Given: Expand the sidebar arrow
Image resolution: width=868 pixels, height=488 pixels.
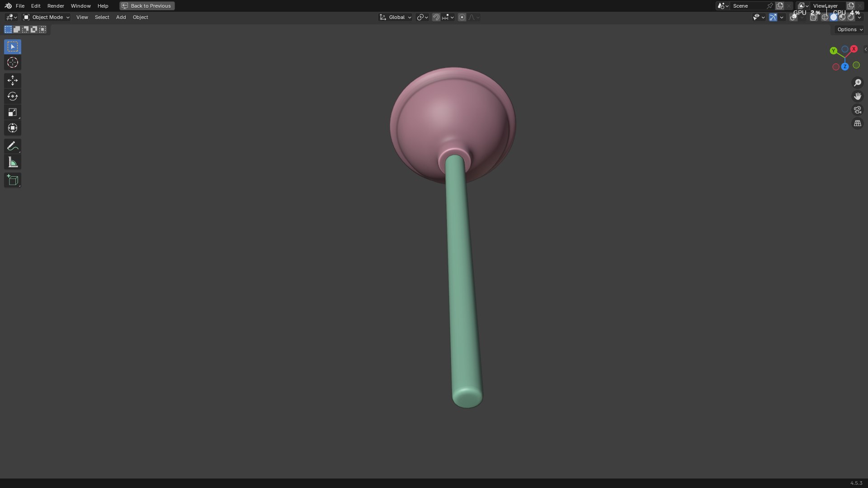Looking at the screenshot, I should (x=865, y=49).
